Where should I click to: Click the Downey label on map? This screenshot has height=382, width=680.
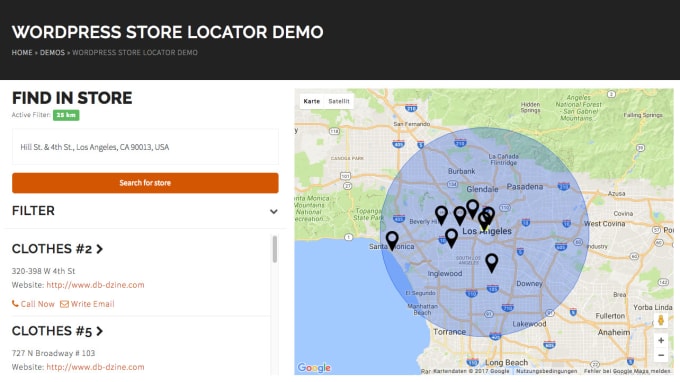click(x=529, y=284)
